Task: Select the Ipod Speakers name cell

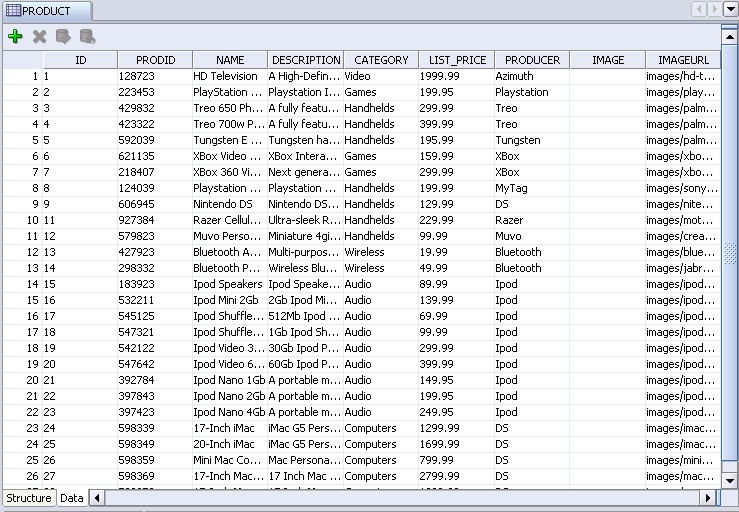Action: [230, 284]
